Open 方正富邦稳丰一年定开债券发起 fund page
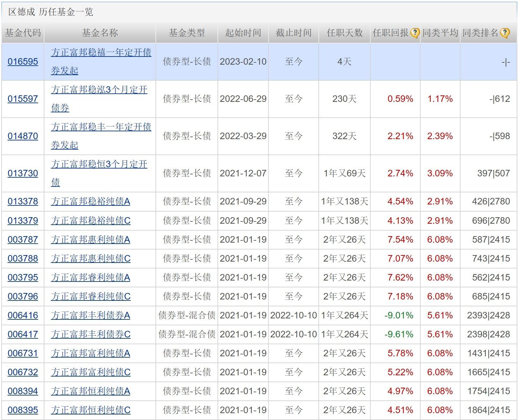This screenshot has width=518, height=420. point(101,136)
